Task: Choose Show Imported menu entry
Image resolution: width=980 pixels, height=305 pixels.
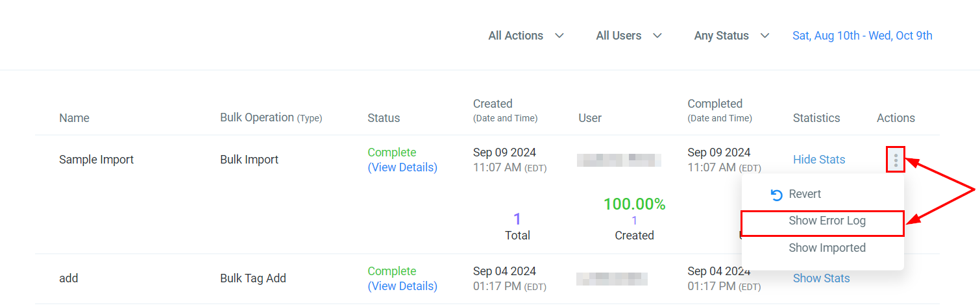Action: pyautogui.click(x=823, y=248)
